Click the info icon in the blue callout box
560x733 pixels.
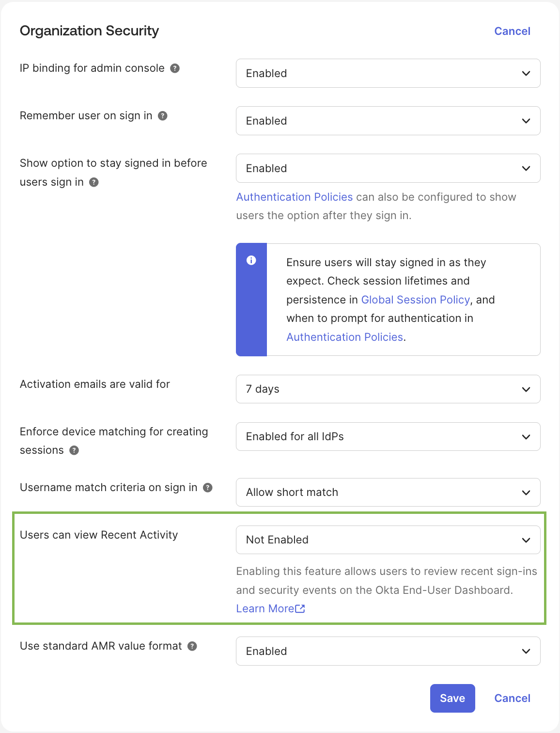(251, 260)
